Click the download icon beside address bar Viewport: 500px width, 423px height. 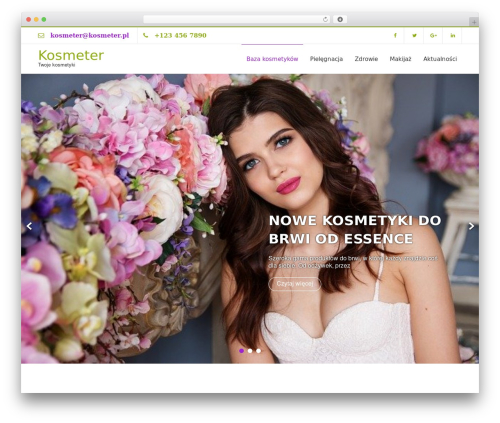point(340,20)
